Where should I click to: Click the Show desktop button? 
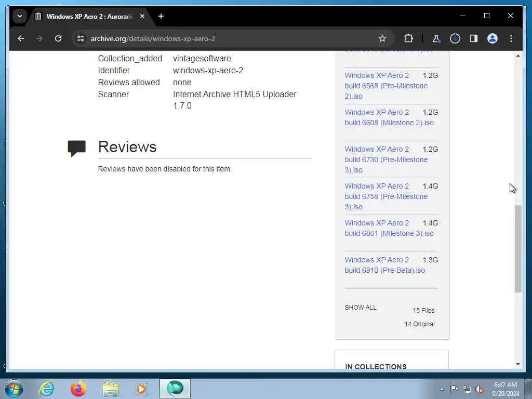[x=528, y=389]
